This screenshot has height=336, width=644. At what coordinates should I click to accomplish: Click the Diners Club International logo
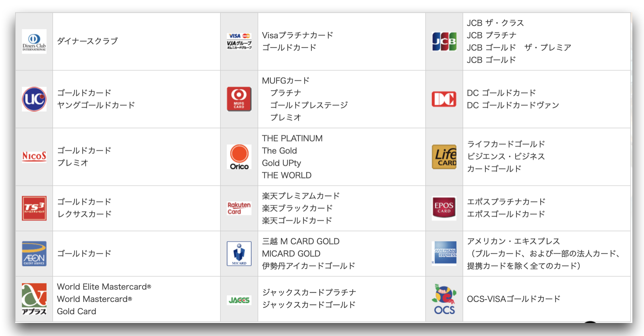pos(34,42)
